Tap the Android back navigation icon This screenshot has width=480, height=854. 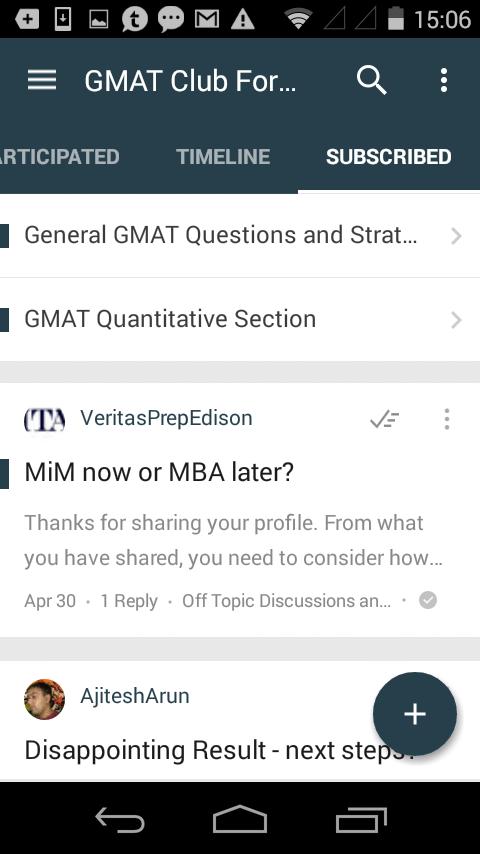[x=120, y=820]
